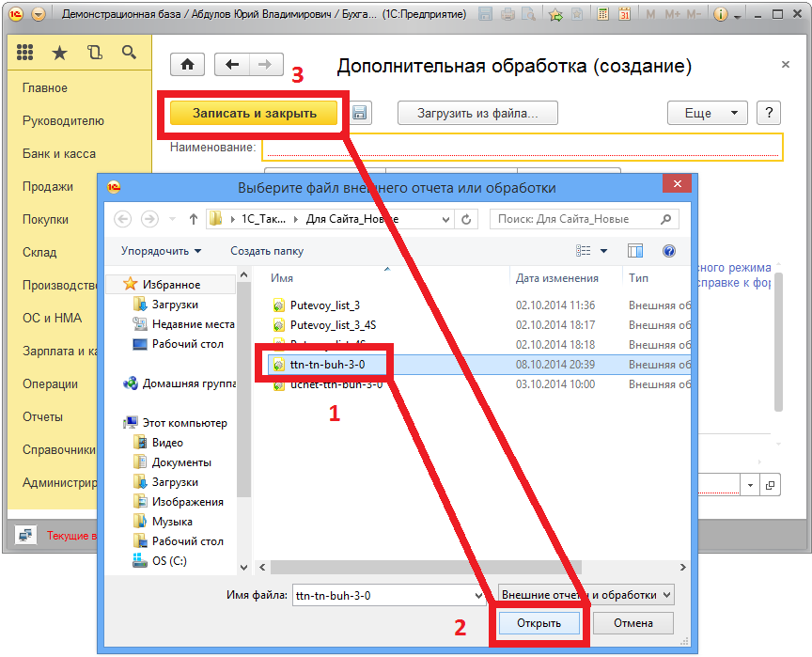Open the history icon in sidebar toolbar
Image resolution: width=812 pixels, height=657 pixels.
(x=94, y=54)
